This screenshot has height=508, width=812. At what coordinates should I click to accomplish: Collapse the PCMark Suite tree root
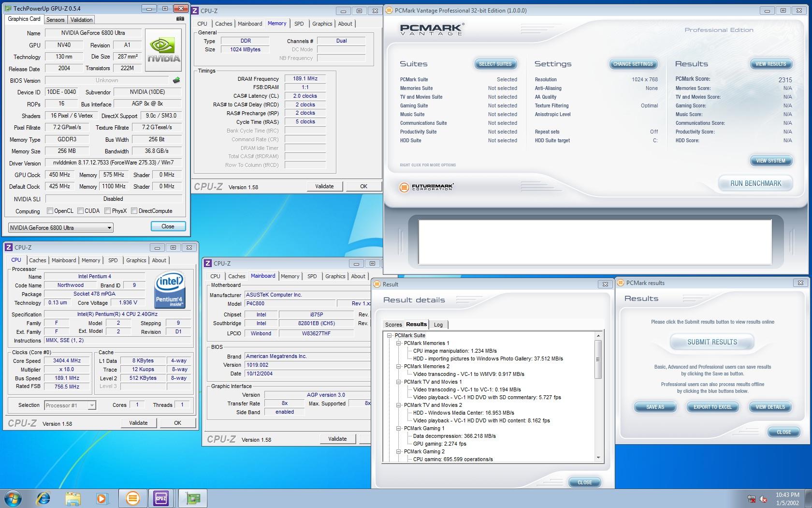390,335
